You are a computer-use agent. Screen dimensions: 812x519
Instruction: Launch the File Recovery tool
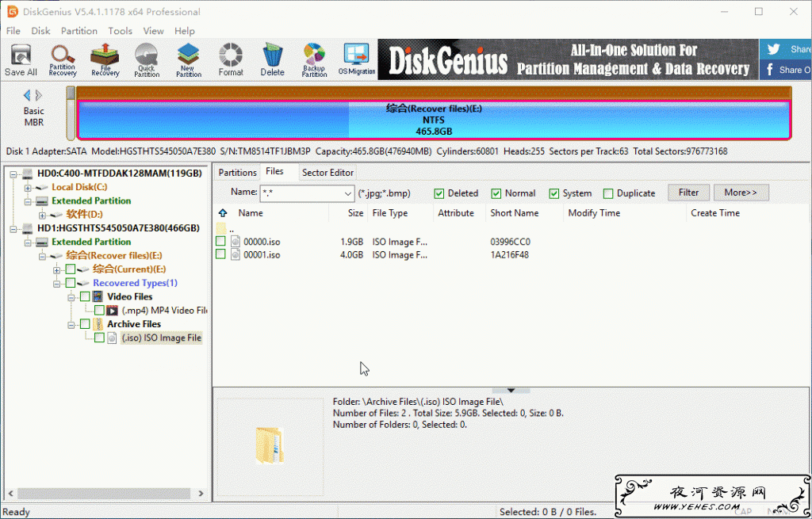pyautogui.click(x=105, y=60)
